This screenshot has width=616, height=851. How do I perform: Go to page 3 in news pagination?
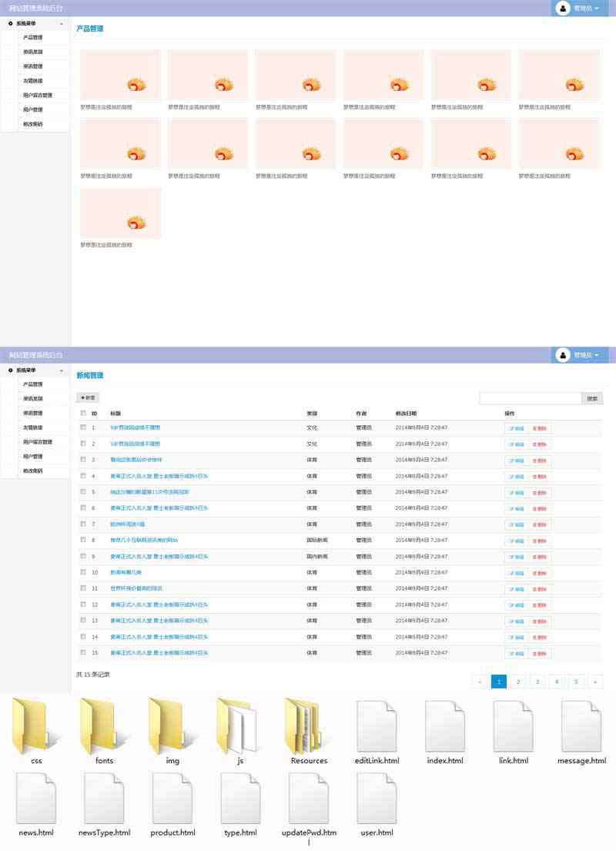point(537,682)
